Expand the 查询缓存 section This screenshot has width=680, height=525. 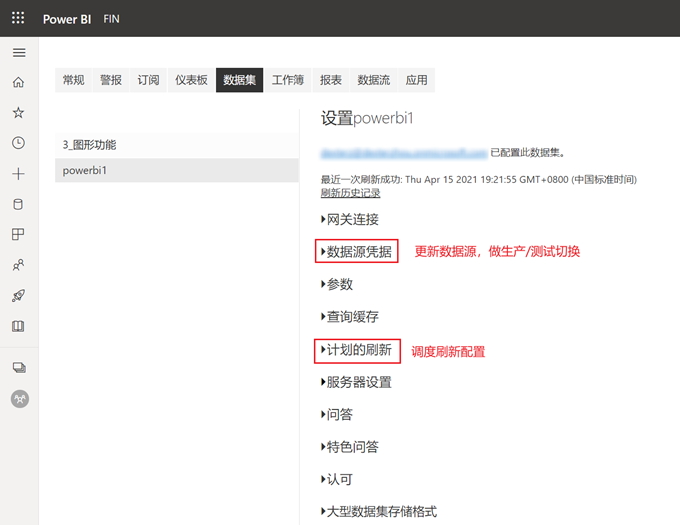(350, 317)
